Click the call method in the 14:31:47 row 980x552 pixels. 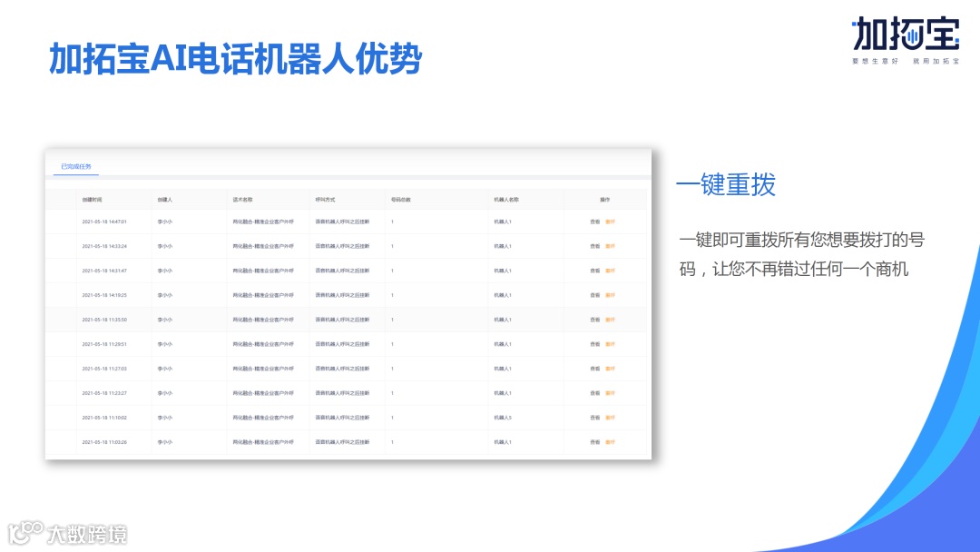point(342,271)
